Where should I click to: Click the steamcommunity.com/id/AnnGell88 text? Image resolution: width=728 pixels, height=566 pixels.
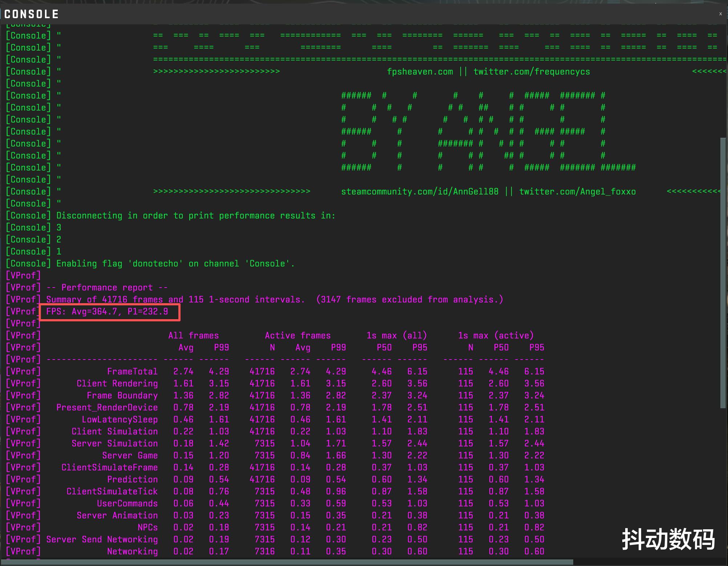[x=420, y=192]
